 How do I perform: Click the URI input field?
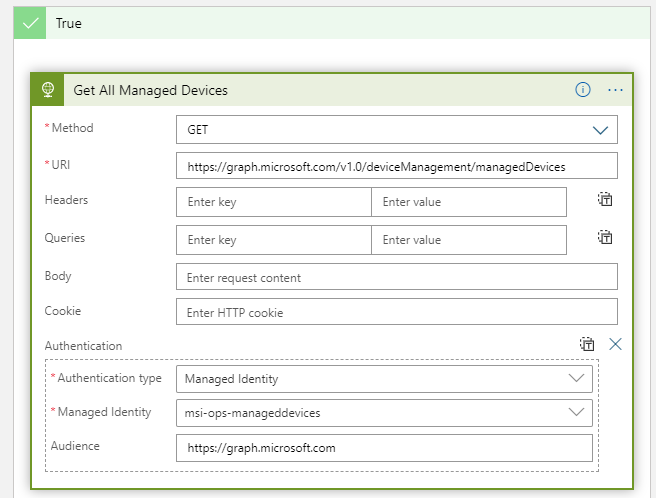point(397,166)
